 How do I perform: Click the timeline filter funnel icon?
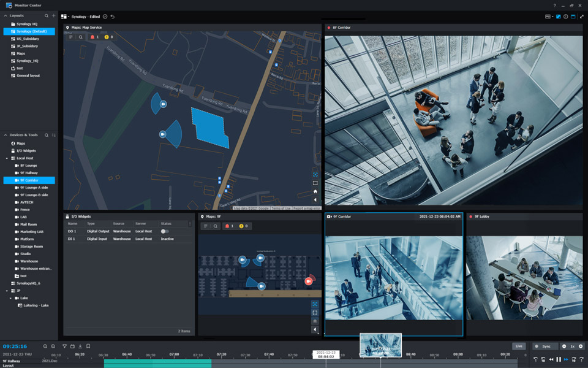[65, 347]
